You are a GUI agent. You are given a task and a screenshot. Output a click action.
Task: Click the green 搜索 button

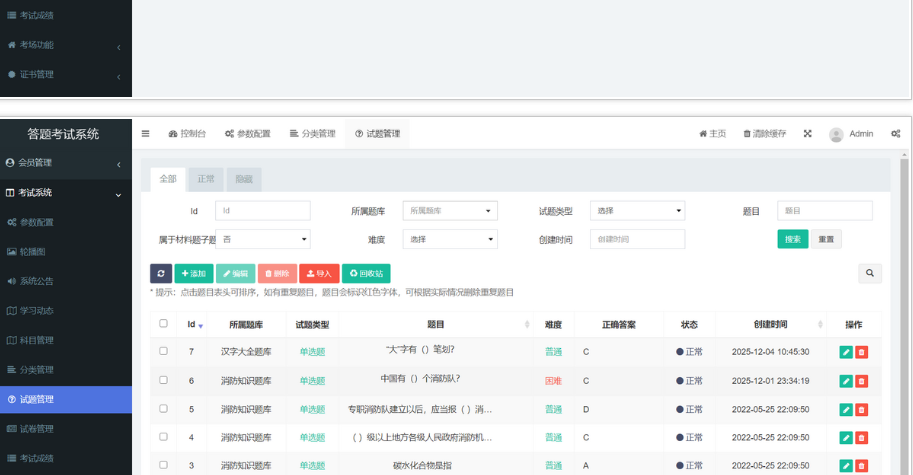(x=792, y=239)
